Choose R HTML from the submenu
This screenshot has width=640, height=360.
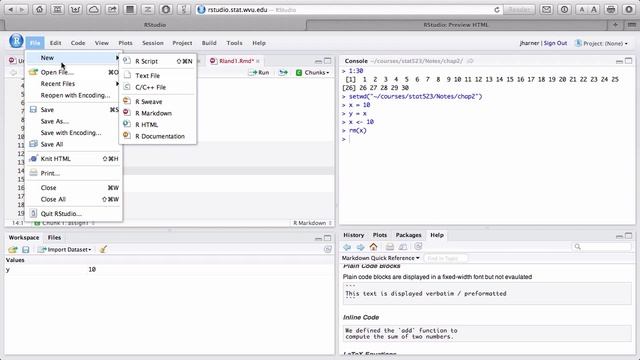(x=158, y=124)
